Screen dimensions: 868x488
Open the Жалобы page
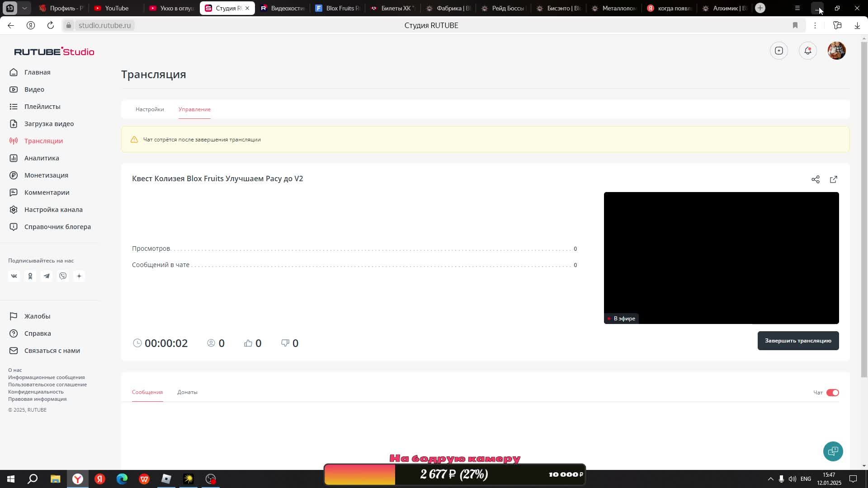[x=37, y=316]
